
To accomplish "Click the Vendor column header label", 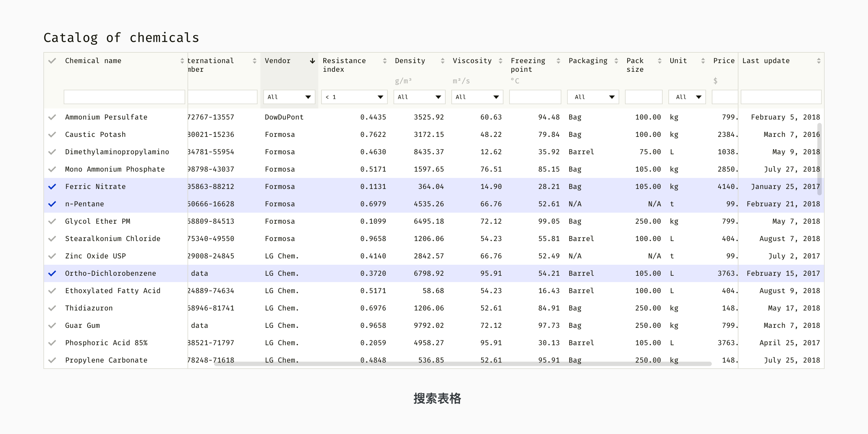I will click(x=277, y=61).
